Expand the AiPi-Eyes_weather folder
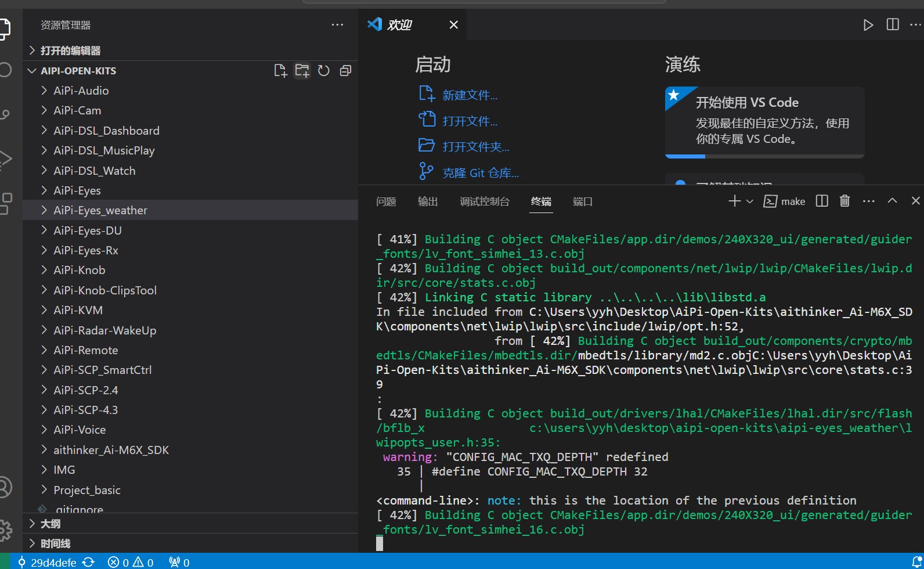Viewport: 924px width, 569px height. tap(190, 210)
